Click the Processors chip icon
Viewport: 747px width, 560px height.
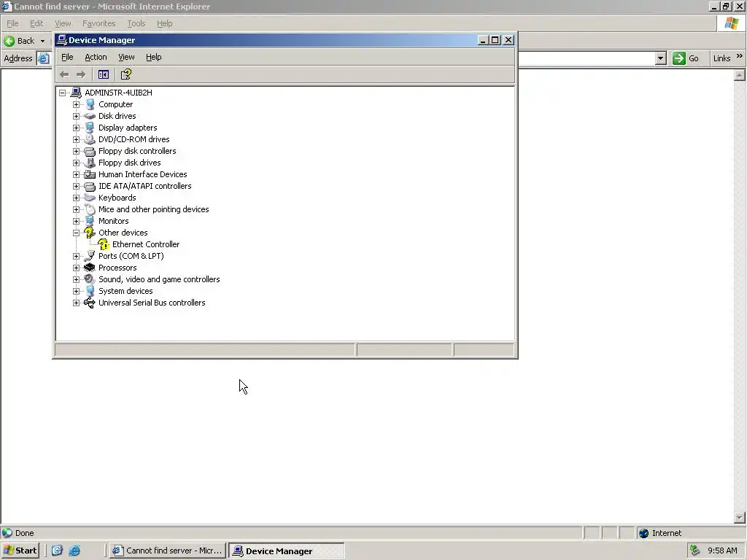pyautogui.click(x=90, y=268)
